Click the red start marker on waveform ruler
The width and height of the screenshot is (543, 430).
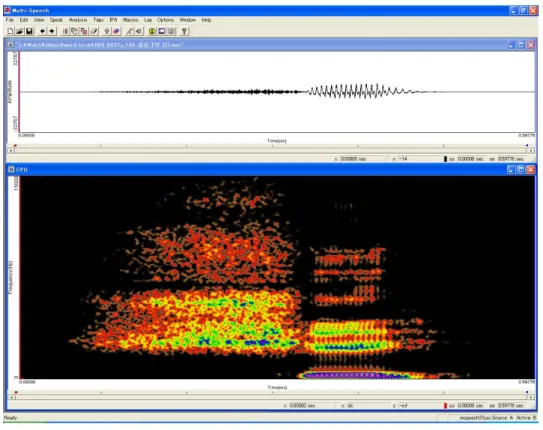(x=15, y=146)
